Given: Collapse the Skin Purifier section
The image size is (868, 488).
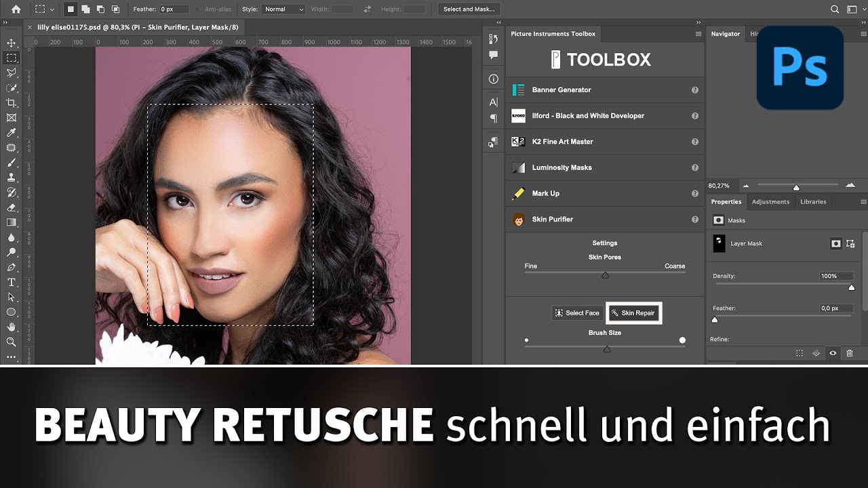Looking at the screenshot, I should click(605, 219).
